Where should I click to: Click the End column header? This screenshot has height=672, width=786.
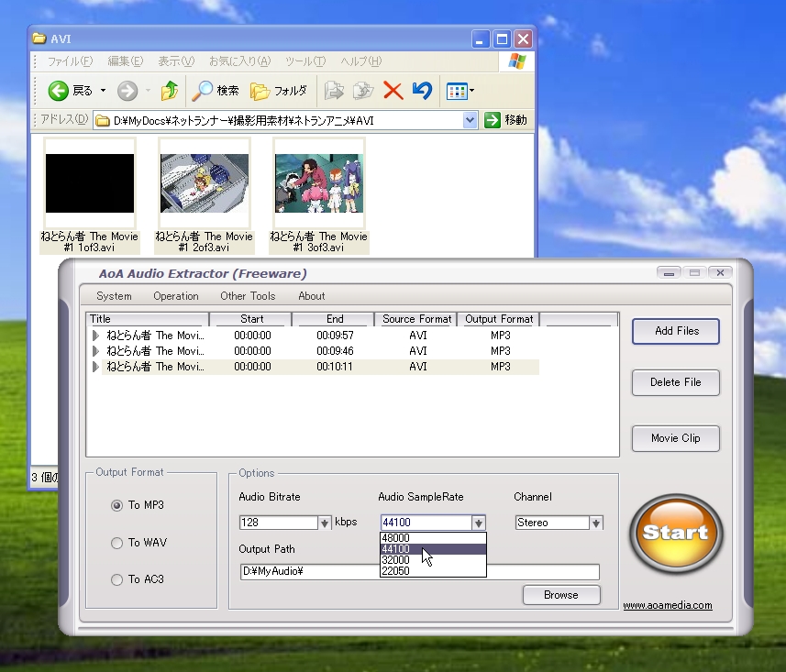pos(333,319)
